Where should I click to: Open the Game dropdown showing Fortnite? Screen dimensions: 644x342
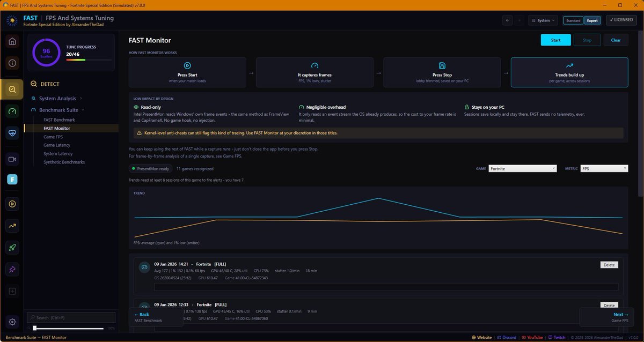click(523, 168)
